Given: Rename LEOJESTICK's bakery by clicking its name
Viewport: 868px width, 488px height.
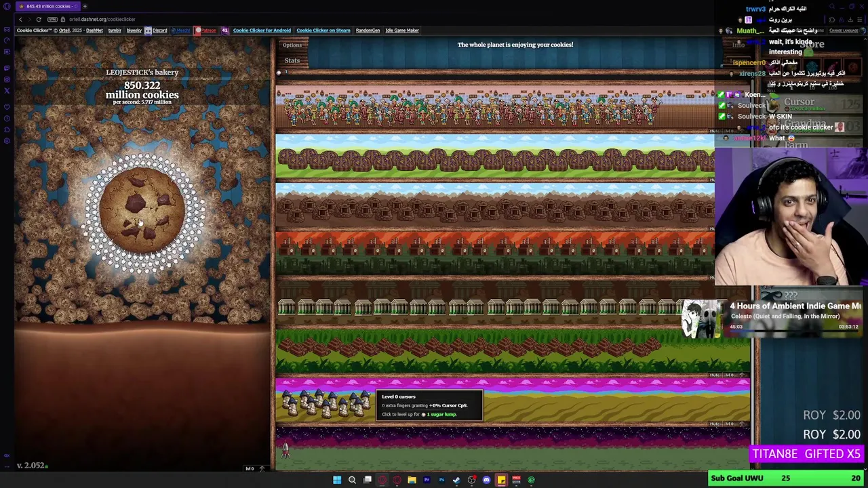Looking at the screenshot, I should [142, 73].
